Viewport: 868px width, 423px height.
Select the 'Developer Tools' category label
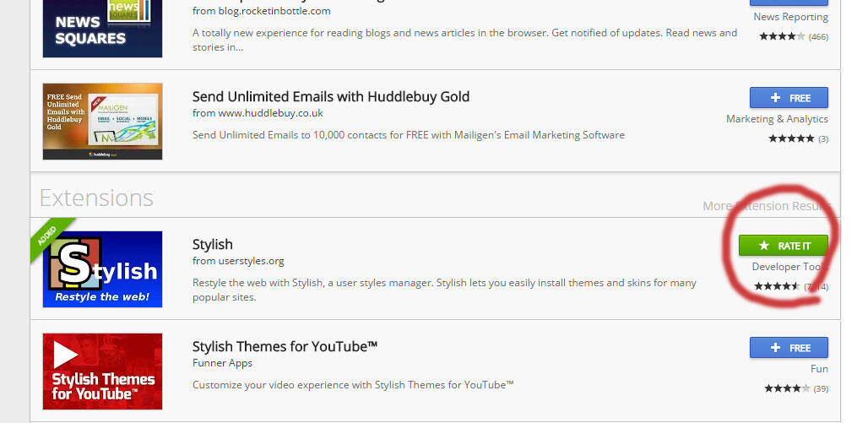(790, 267)
